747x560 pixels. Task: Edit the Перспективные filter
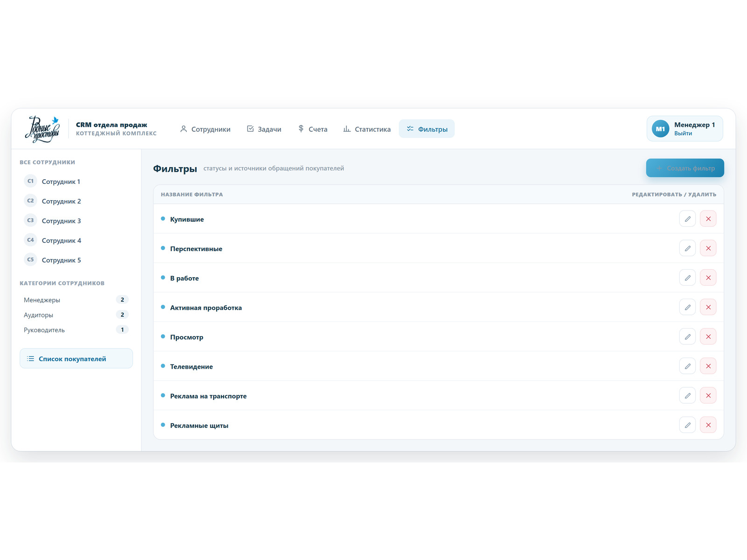pos(687,248)
